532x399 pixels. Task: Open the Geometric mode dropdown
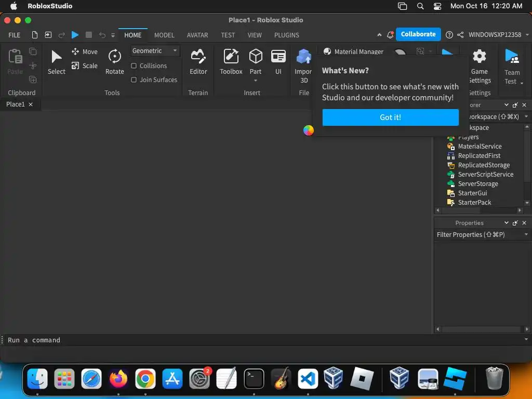[155, 51]
